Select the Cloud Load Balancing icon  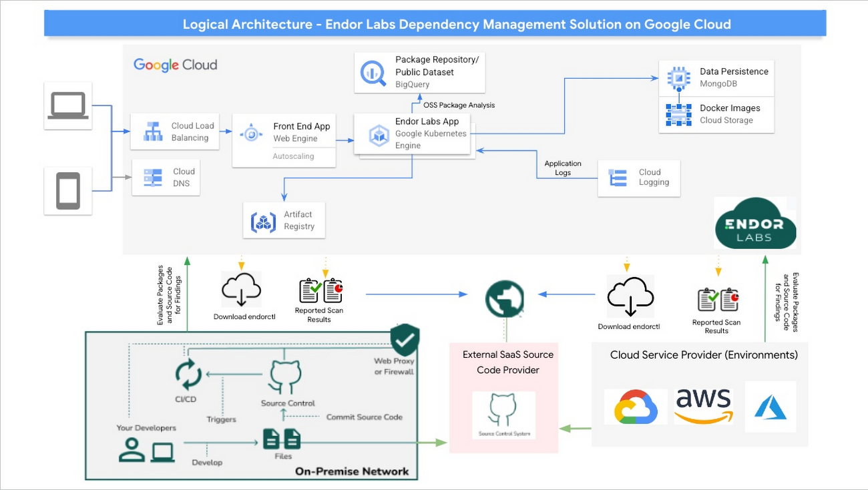click(x=153, y=132)
